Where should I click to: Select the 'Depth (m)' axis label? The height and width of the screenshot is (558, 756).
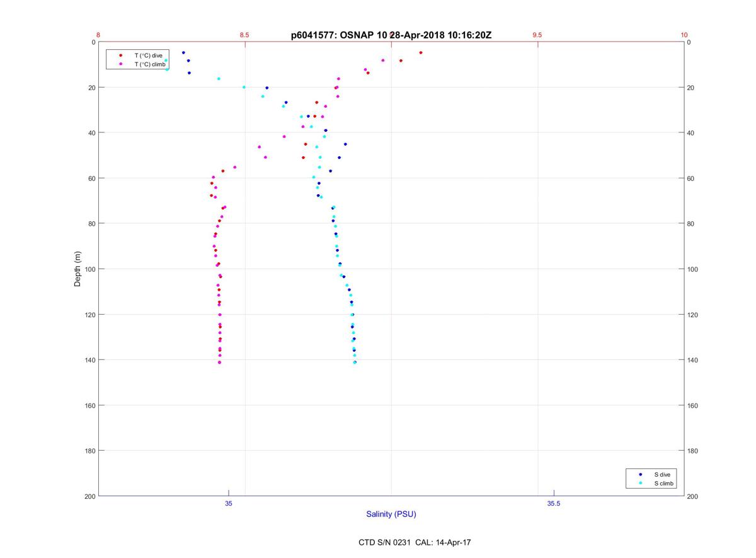(77, 269)
